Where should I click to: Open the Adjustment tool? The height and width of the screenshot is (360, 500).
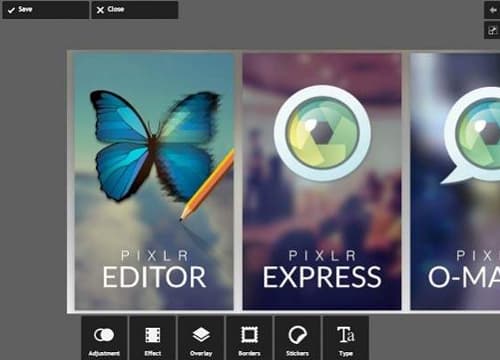pyautogui.click(x=104, y=338)
